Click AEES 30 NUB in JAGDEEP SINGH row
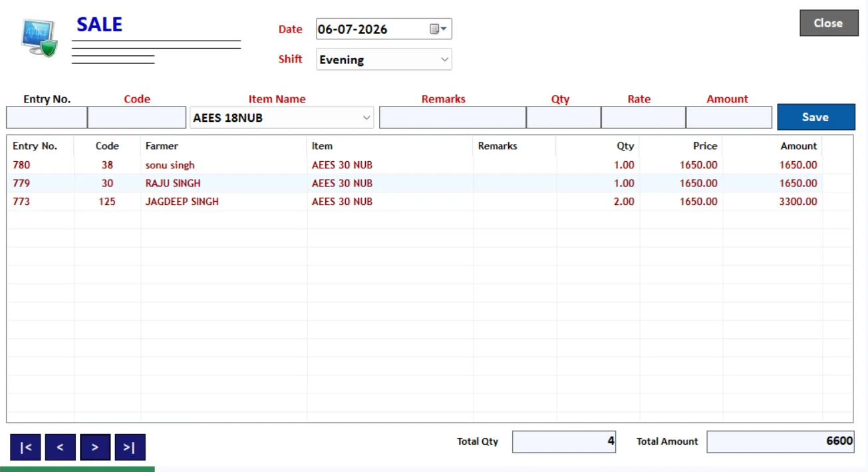The image size is (868, 472). click(x=342, y=202)
